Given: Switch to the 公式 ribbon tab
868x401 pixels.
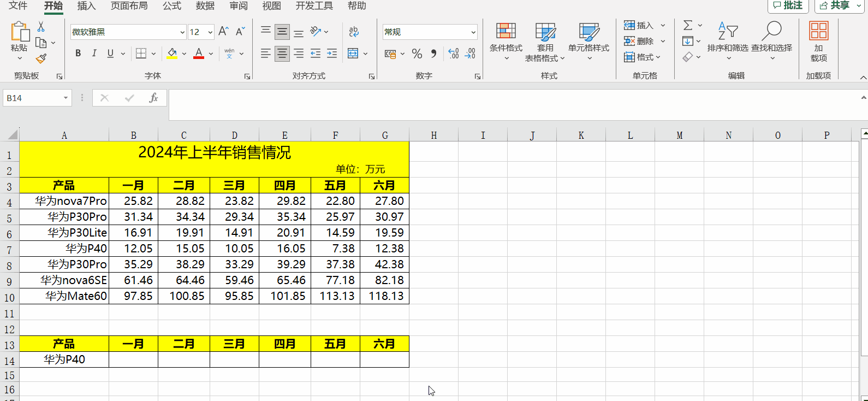Looking at the screenshot, I should pyautogui.click(x=171, y=6).
